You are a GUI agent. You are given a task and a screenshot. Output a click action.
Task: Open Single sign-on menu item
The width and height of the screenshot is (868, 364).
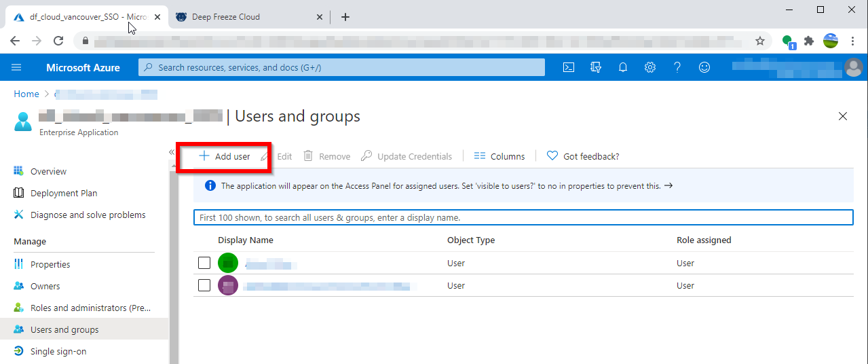click(58, 351)
